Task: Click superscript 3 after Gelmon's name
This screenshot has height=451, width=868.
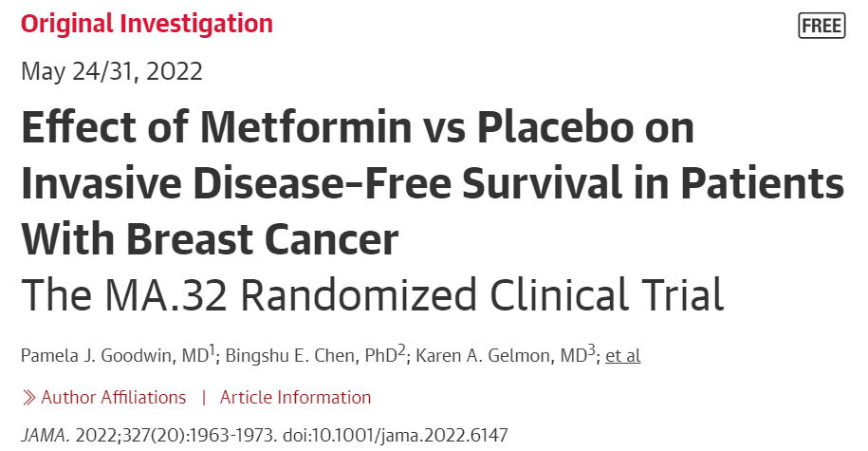Action: 591,350
